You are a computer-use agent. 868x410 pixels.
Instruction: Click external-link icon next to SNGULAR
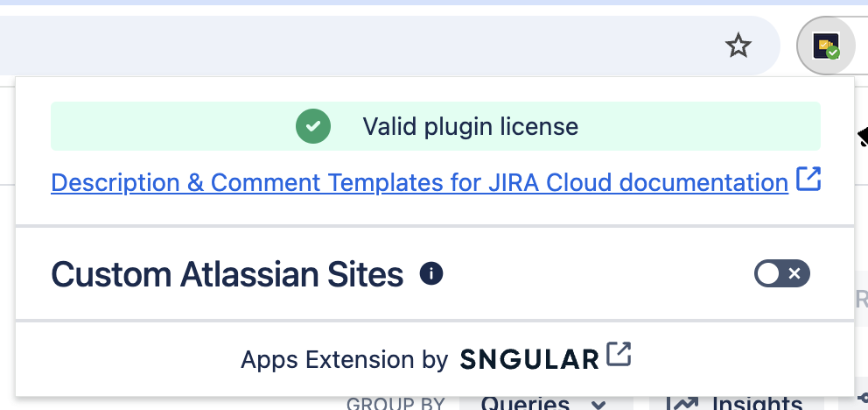[x=619, y=355]
